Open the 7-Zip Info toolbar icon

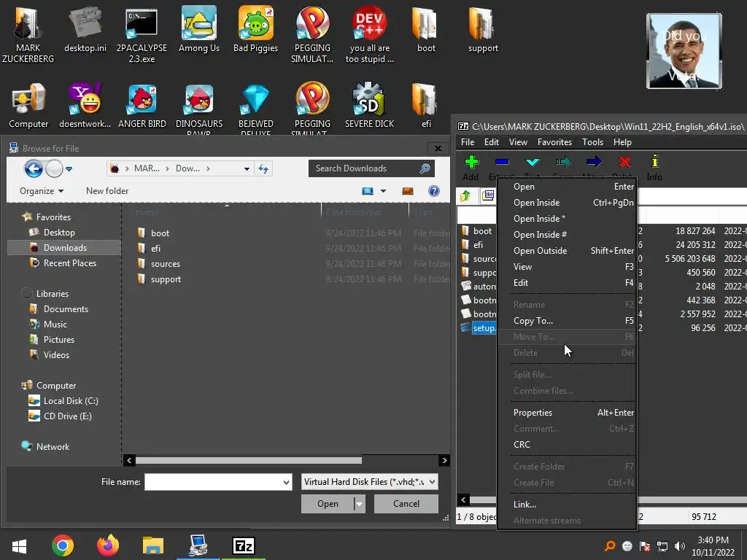[654, 161]
